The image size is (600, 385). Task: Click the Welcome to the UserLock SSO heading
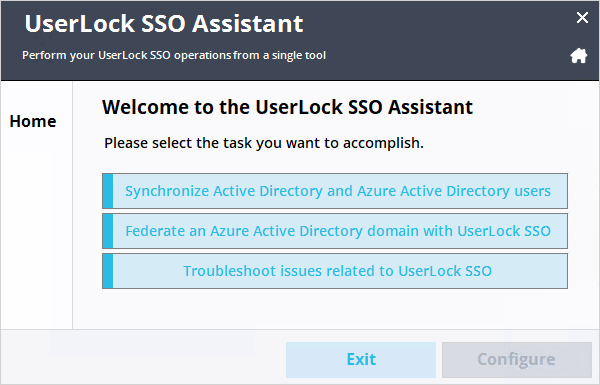[x=287, y=107]
